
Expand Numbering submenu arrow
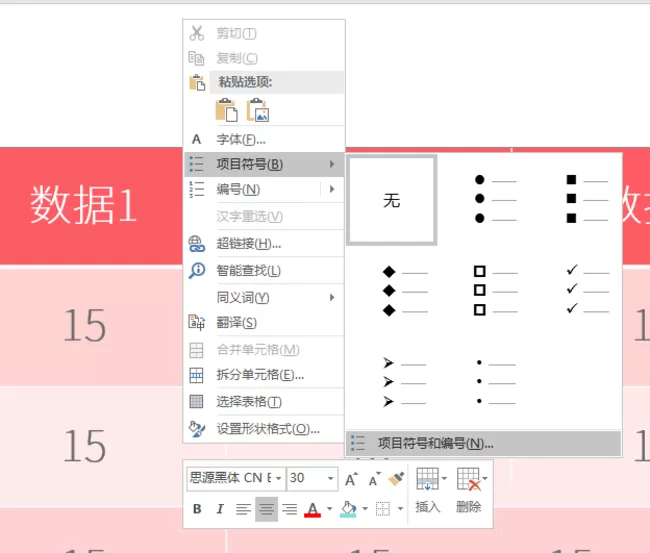(332, 189)
